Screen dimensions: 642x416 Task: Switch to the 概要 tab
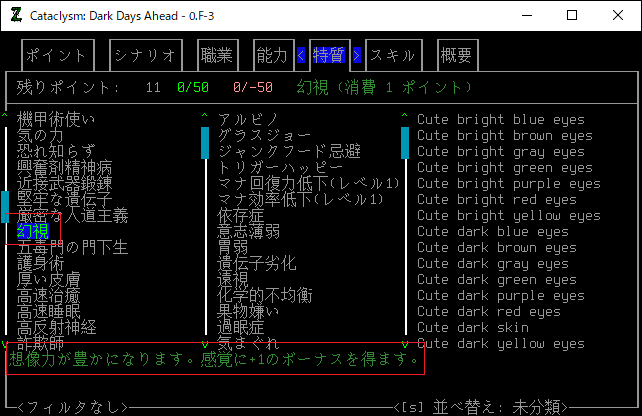[455, 55]
